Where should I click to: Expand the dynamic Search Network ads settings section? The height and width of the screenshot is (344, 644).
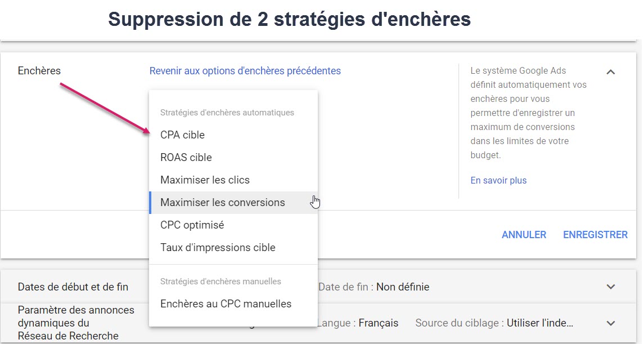611,323
